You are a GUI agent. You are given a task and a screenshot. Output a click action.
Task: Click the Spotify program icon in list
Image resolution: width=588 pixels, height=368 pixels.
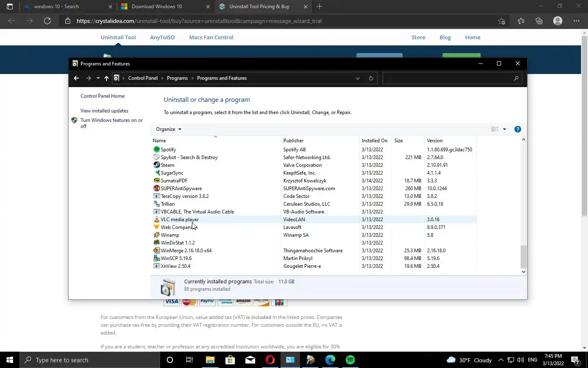tap(156, 150)
